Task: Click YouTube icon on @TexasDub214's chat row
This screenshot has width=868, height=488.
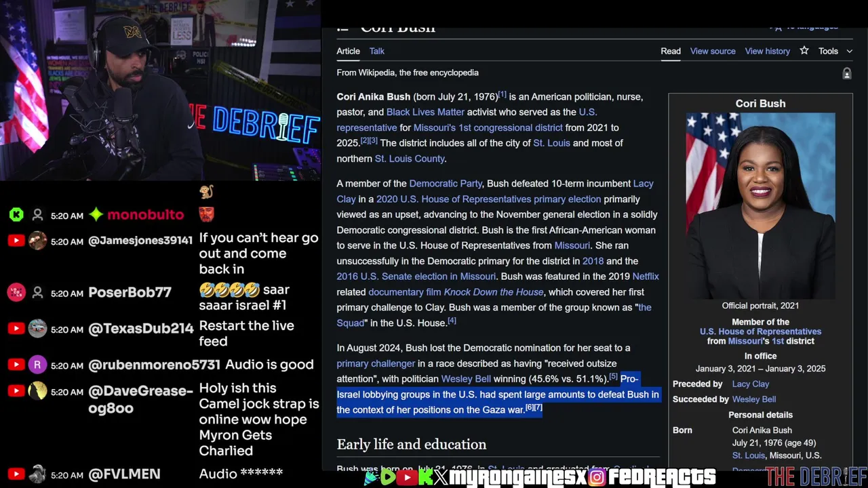Action: pos(16,329)
